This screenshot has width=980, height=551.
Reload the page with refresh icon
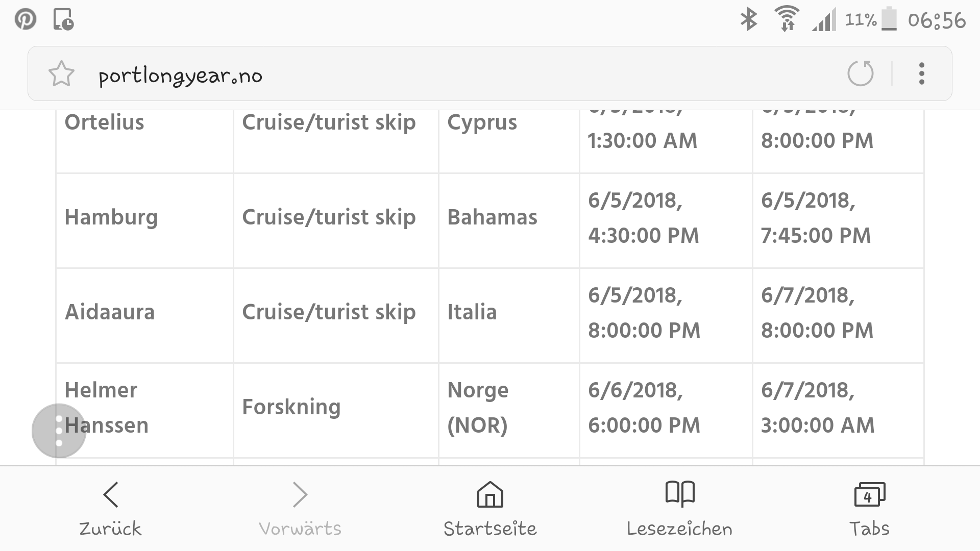click(861, 74)
